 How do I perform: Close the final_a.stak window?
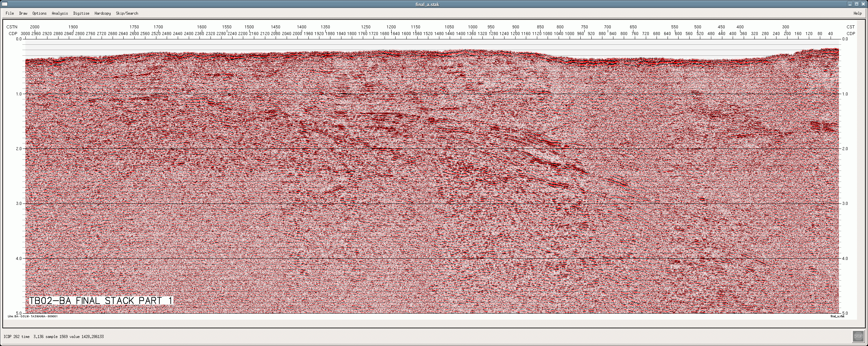[863, 4]
